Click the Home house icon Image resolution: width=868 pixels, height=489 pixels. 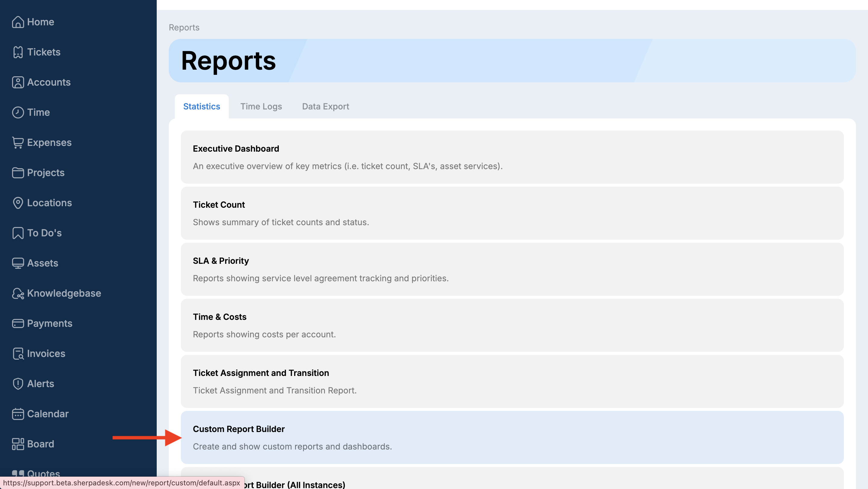(17, 22)
